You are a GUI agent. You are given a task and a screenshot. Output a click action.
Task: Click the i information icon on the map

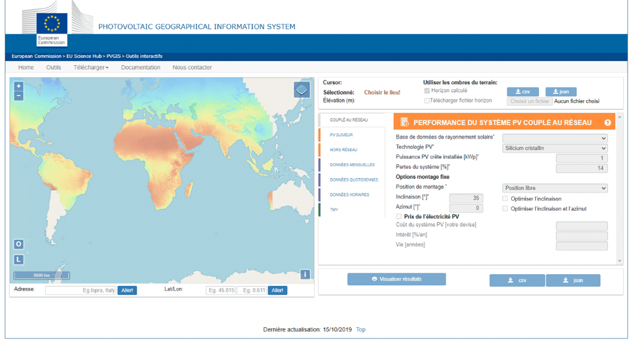[x=306, y=275]
